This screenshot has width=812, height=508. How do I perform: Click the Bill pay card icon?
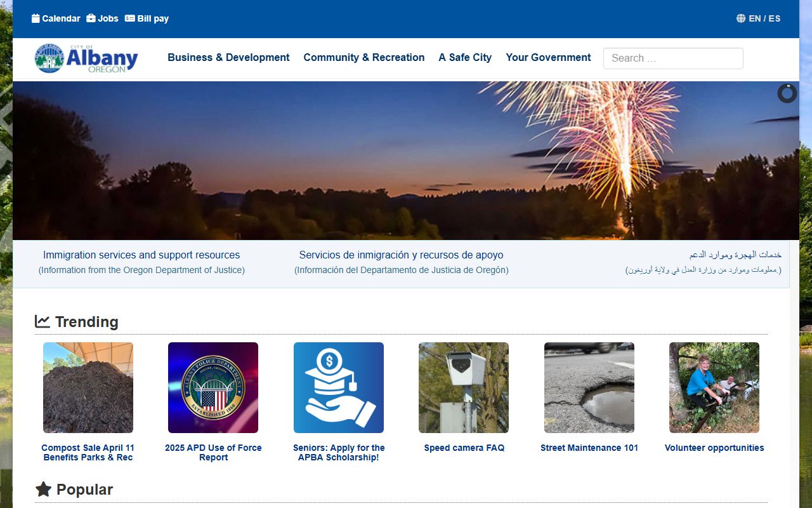coord(130,18)
